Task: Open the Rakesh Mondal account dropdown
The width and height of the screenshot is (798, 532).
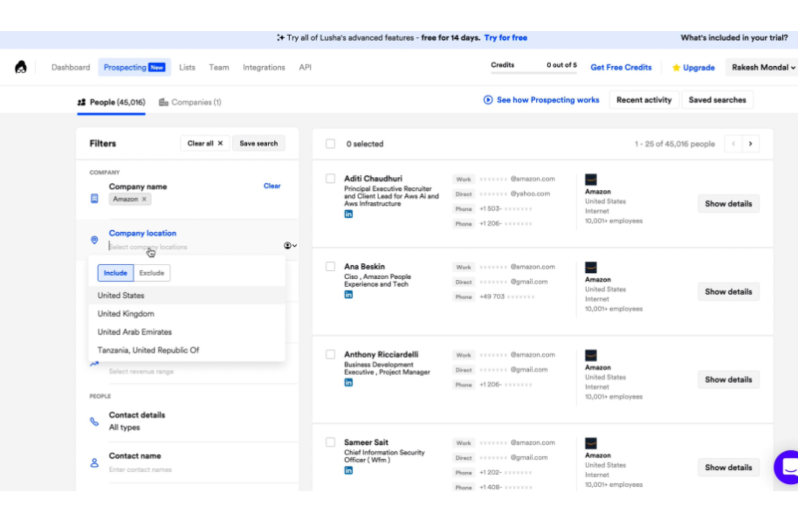Action: click(x=763, y=67)
